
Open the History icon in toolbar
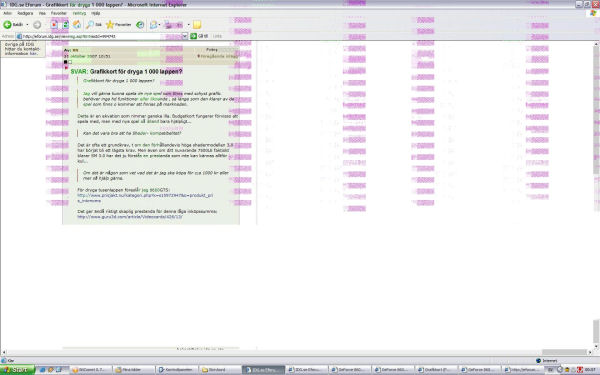pos(140,25)
